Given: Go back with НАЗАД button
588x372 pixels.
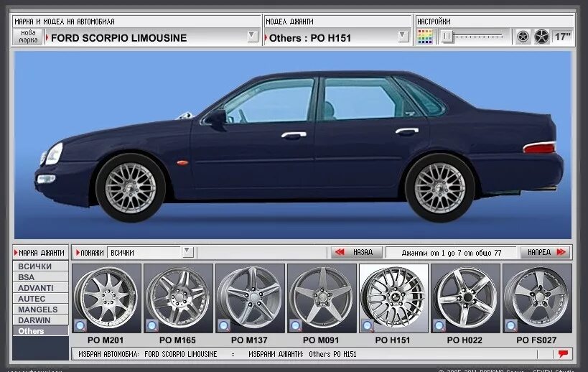Looking at the screenshot, I should click(x=356, y=252).
